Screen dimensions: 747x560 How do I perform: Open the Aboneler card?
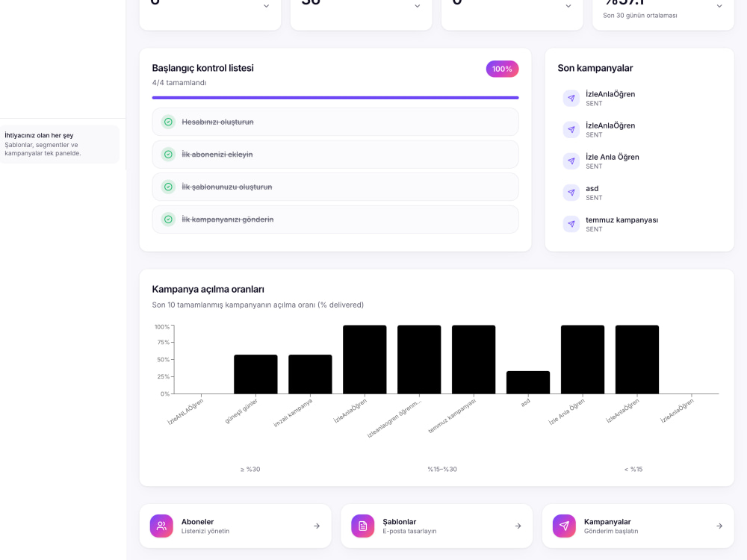click(235, 526)
